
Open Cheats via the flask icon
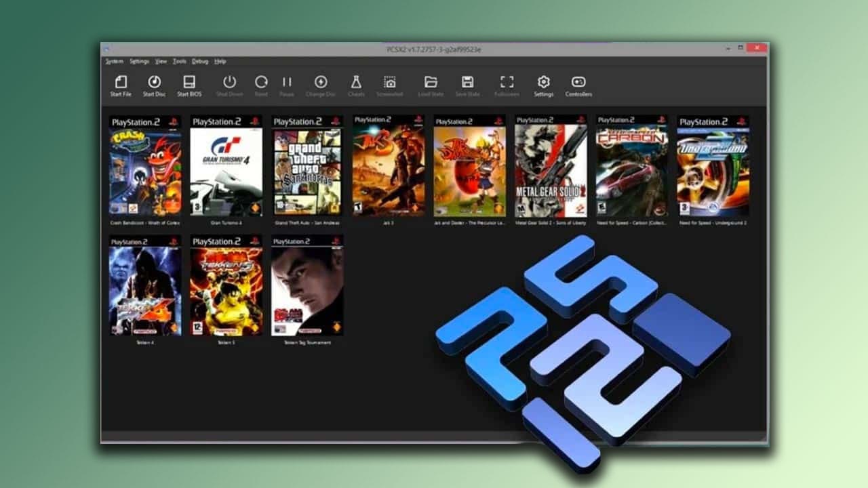[x=356, y=82]
